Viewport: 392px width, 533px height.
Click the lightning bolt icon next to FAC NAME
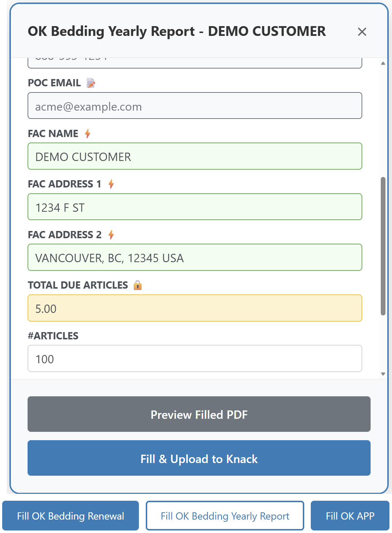coord(87,134)
